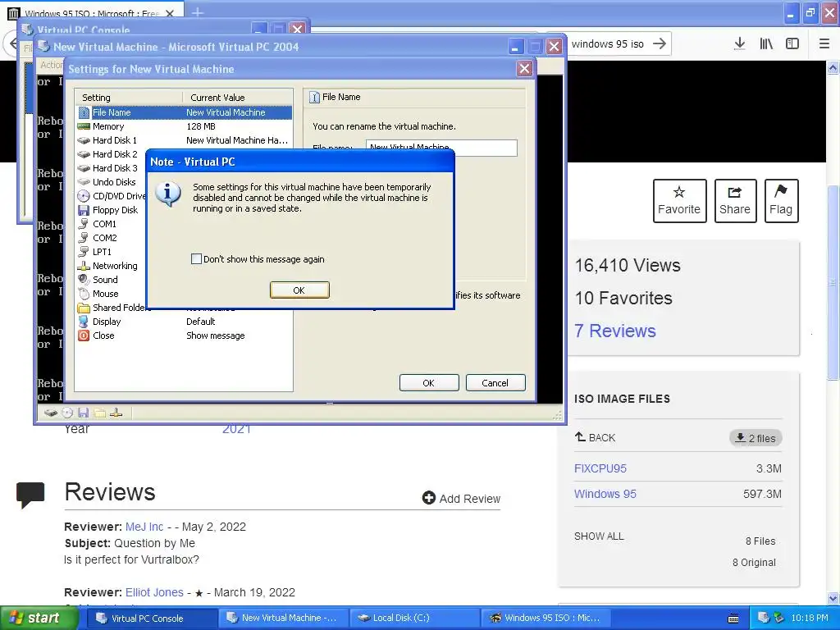
Task: Click Cancel in the Settings window
Action: [495, 383]
